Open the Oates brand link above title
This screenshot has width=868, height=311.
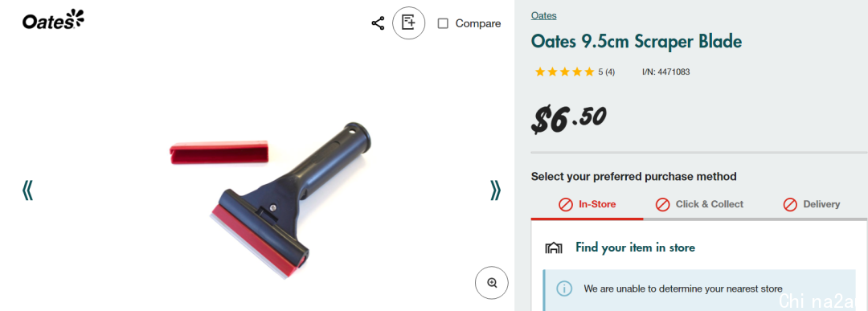[x=543, y=15]
